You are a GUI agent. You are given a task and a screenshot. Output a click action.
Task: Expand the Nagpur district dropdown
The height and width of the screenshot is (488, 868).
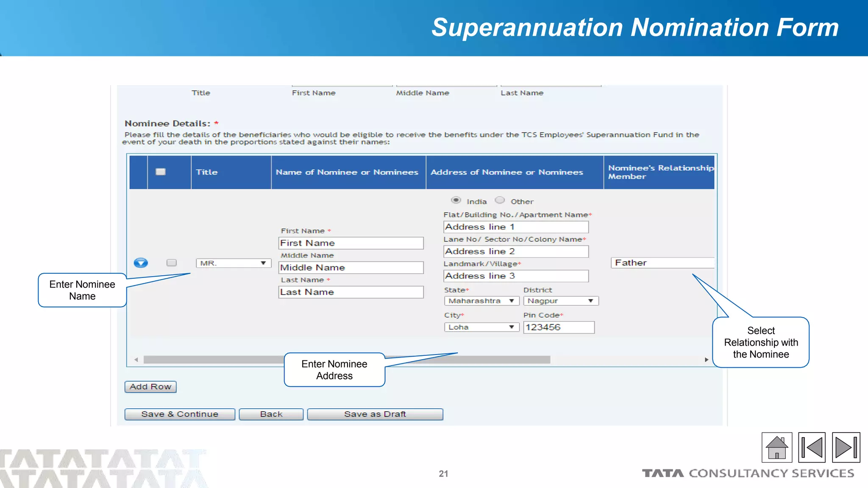point(560,301)
